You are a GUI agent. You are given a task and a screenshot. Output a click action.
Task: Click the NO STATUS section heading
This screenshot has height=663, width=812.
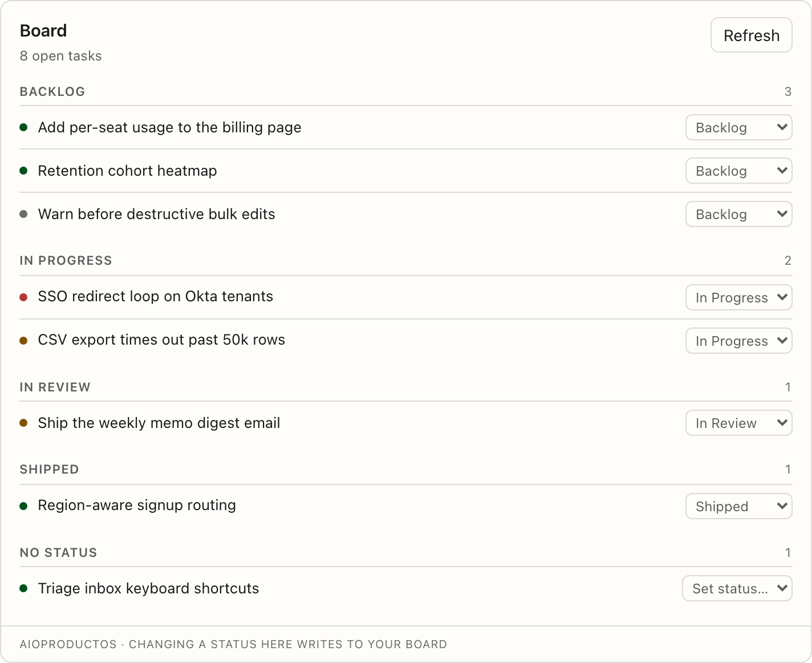[x=58, y=552]
